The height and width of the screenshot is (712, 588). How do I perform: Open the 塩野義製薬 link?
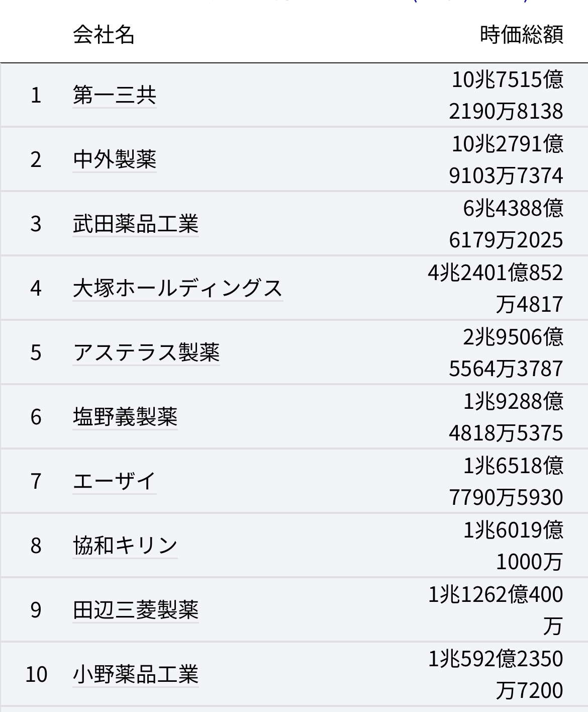(125, 417)
